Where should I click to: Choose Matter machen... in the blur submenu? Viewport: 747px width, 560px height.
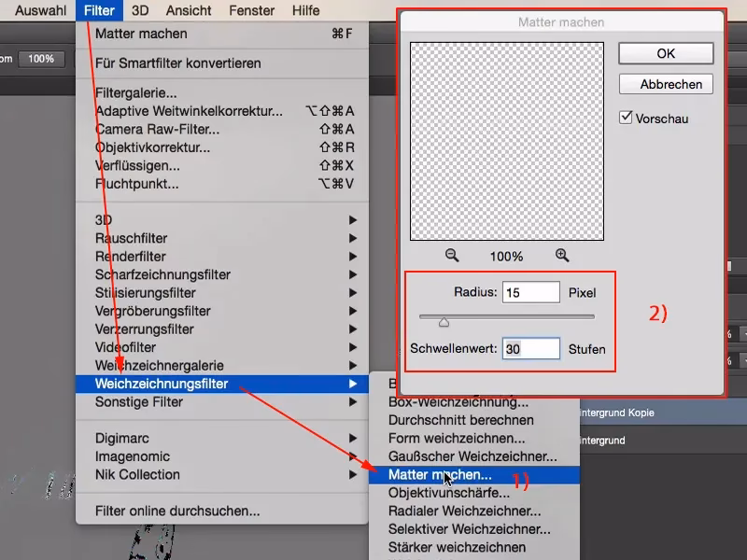point(439,474)
